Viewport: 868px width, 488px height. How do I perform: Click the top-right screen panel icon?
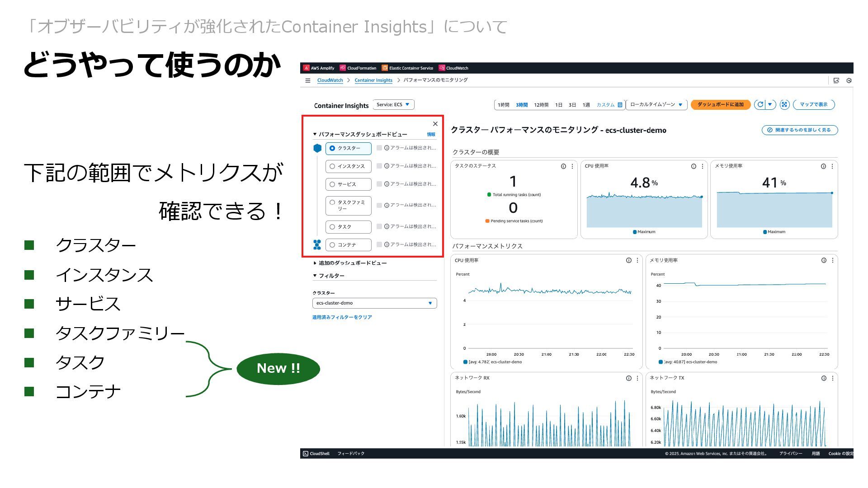(x=836, y=80)
